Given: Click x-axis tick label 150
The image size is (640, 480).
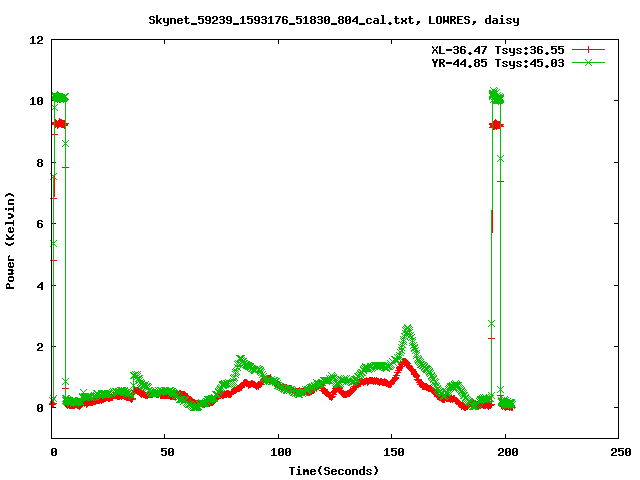Looking at the screenshot, I should (393, 452).
